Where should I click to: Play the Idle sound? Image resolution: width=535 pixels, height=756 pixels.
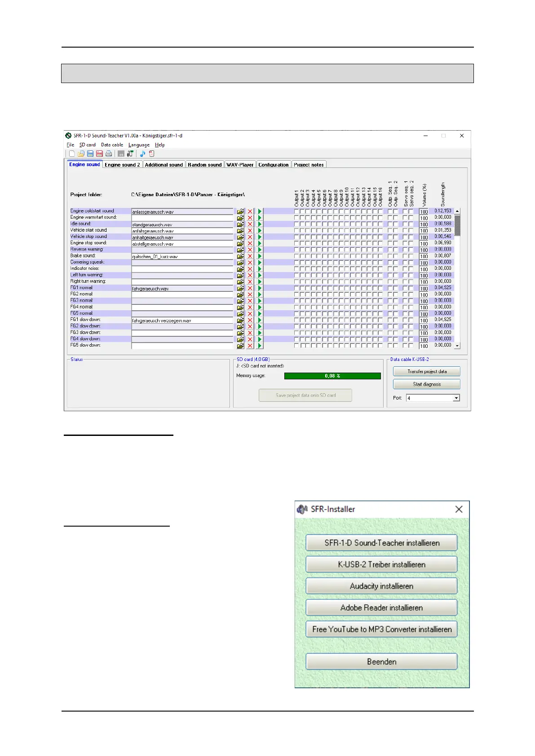(260, 224)
